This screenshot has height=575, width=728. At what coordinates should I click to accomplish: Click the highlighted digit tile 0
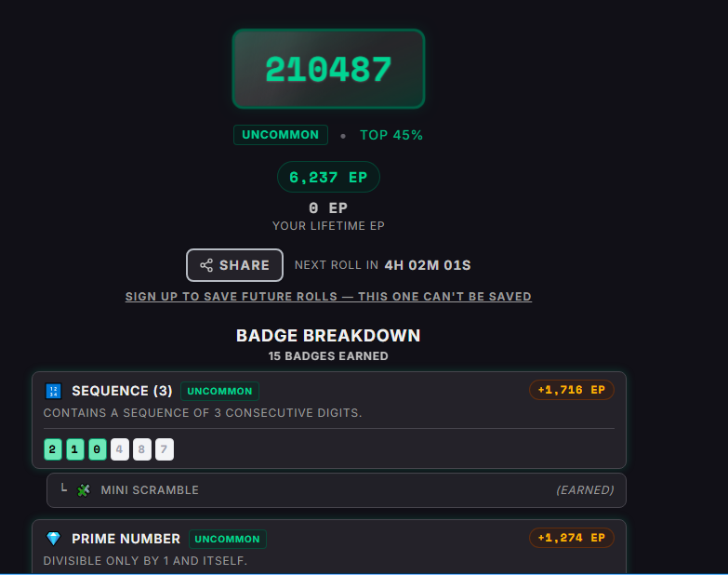pos(97,449)
